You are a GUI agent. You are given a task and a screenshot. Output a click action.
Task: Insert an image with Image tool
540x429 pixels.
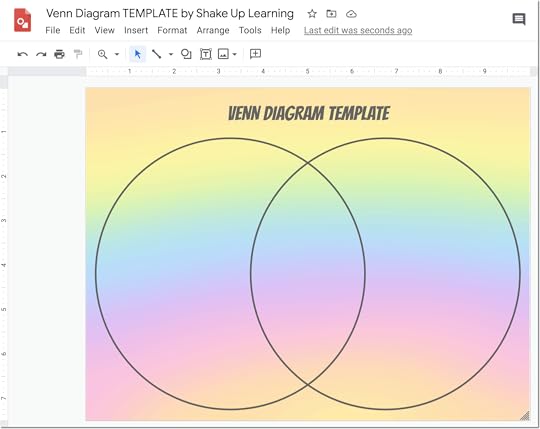(x=223, y=54)
